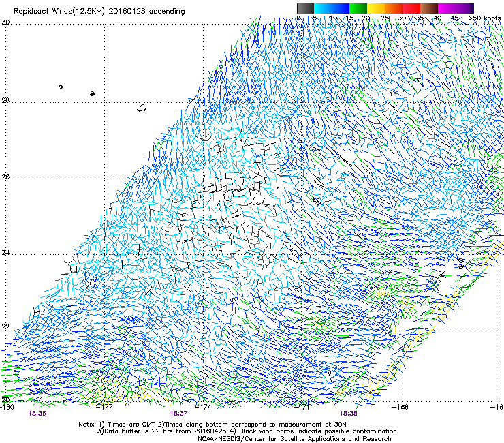This screenshot has height=443, width=504.
Task: Click the island outline near -166, 23.8N
Action: (461, 264)
